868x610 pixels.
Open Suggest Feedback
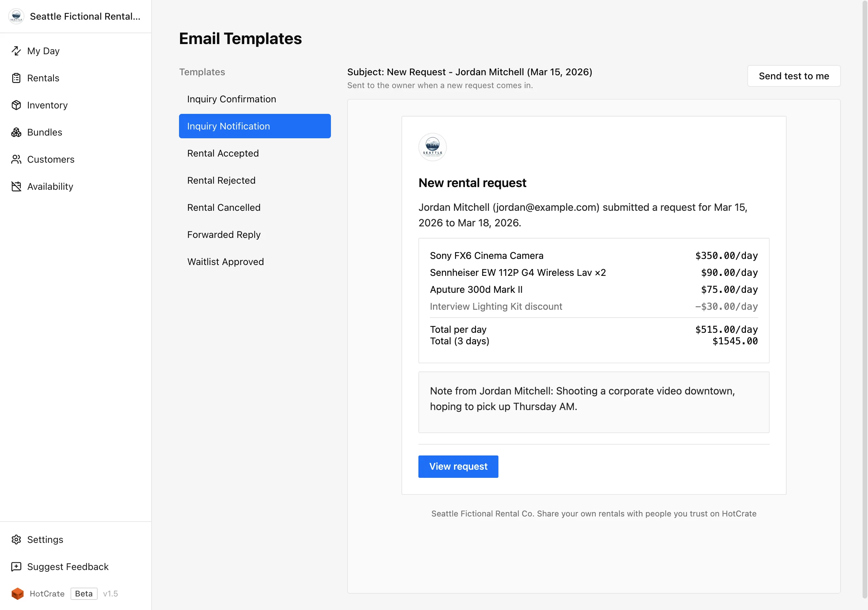click(76, 567)
